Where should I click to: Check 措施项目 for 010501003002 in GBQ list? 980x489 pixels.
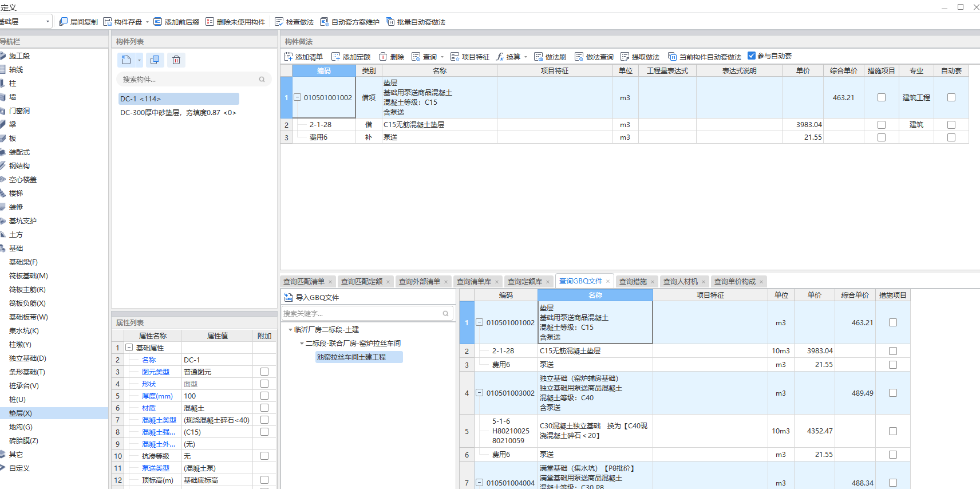coord(893,393)
